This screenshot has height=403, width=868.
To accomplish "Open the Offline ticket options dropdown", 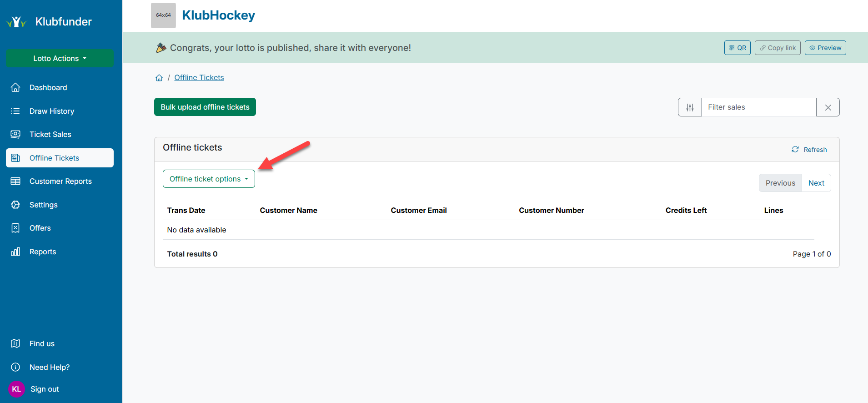I will point(209,179).
